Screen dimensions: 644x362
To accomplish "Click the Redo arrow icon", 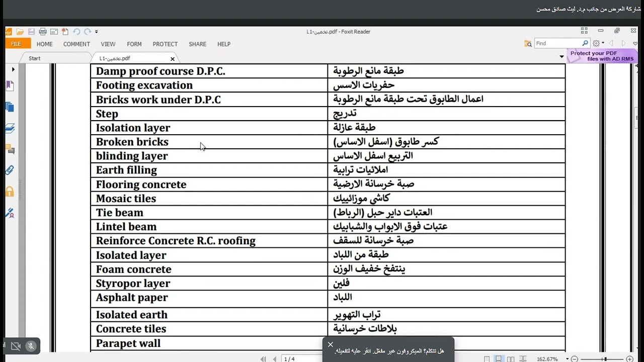I will click(x=88, y=32).
